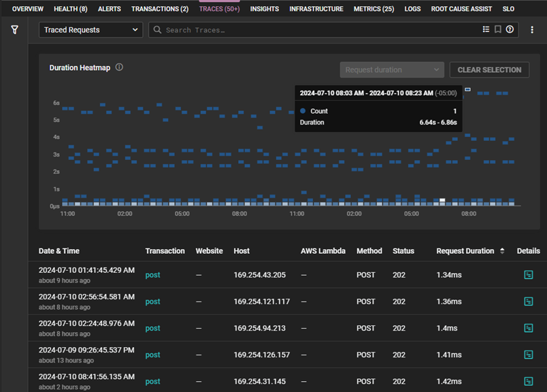This screenshot has width=547, height=392.
Task: Go to the Metrics (25) tab
Action: click(374, 9)
